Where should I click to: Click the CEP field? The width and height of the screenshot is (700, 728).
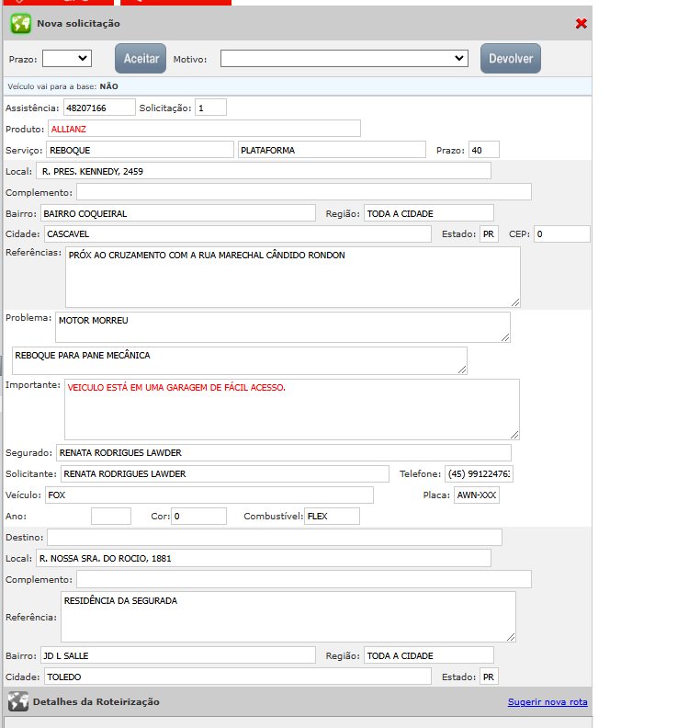coord(562,234)
